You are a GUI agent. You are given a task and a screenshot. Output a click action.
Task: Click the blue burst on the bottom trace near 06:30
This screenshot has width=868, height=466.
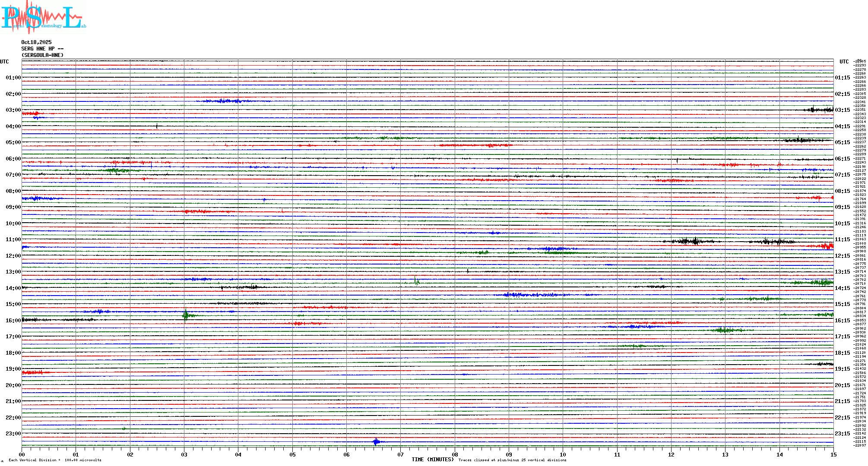(x=376, y=441)
